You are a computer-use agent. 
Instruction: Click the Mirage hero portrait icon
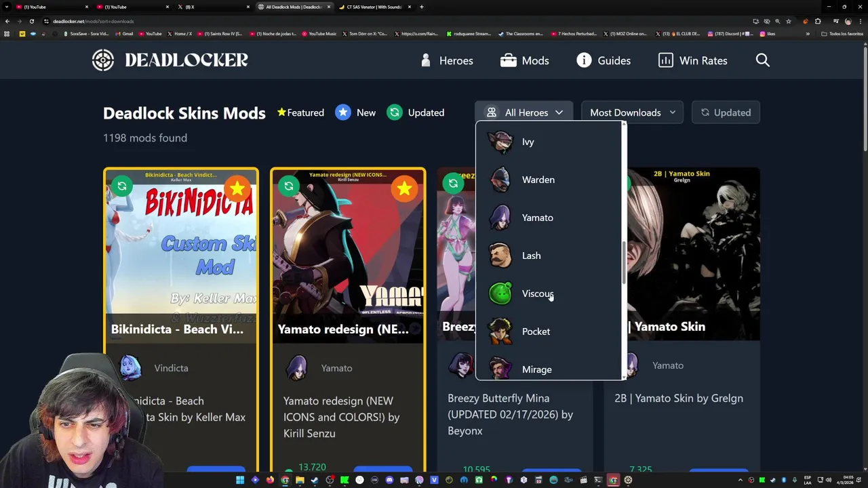pyautogui.click(x=500, y=369)
